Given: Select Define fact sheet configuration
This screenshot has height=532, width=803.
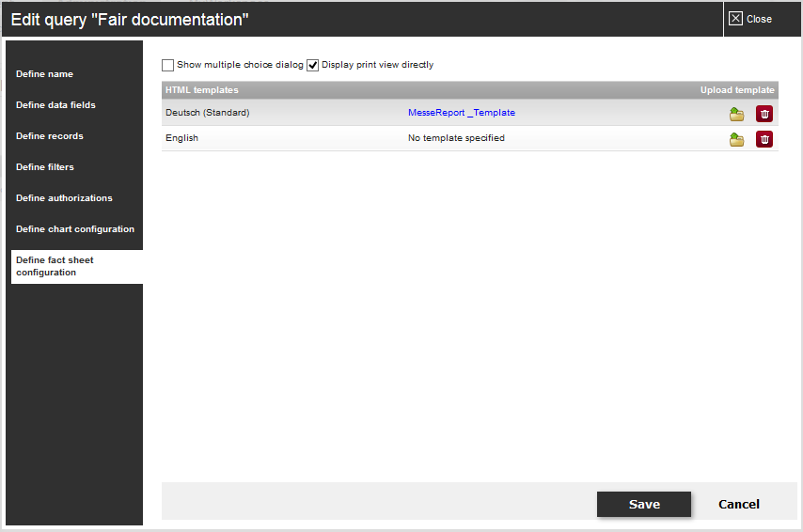Looking at the screenshot, I should [x=77, y=266].
